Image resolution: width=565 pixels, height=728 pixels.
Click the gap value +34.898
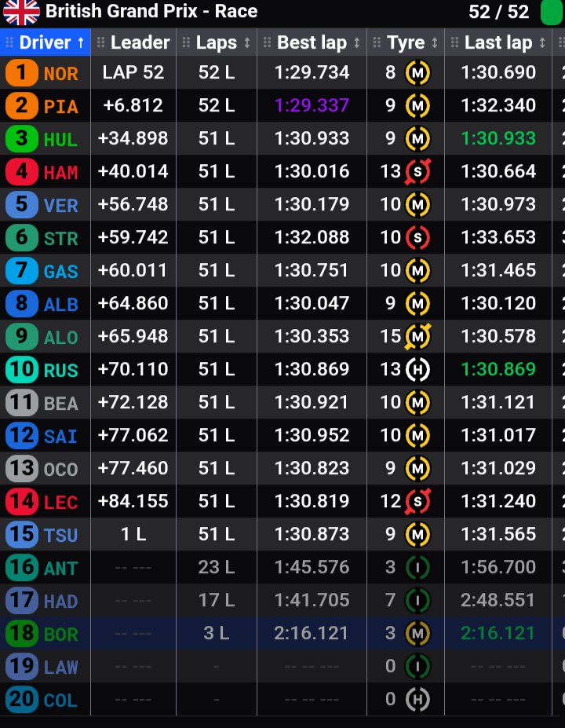pyautogui.click(x=133, y=138)
